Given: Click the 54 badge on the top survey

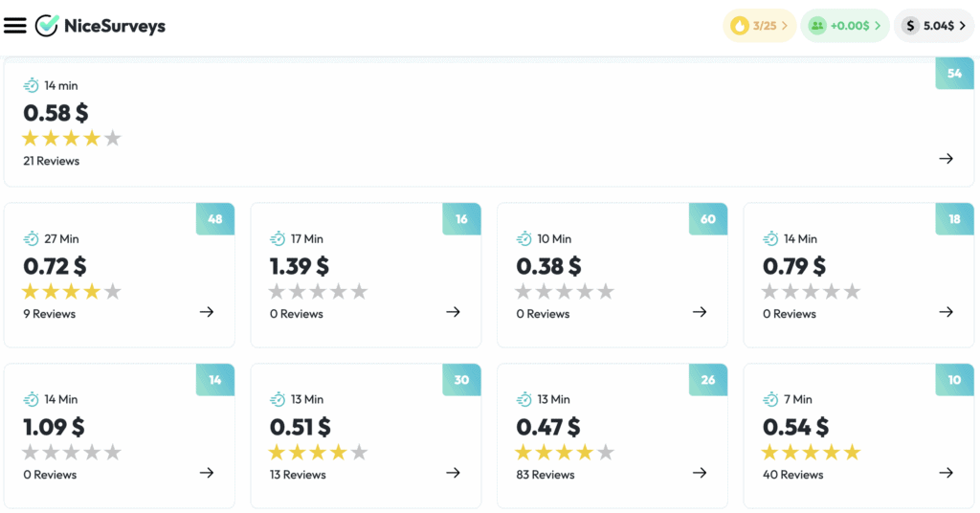Looking at the screenshot, I should (x=954, y=74).
